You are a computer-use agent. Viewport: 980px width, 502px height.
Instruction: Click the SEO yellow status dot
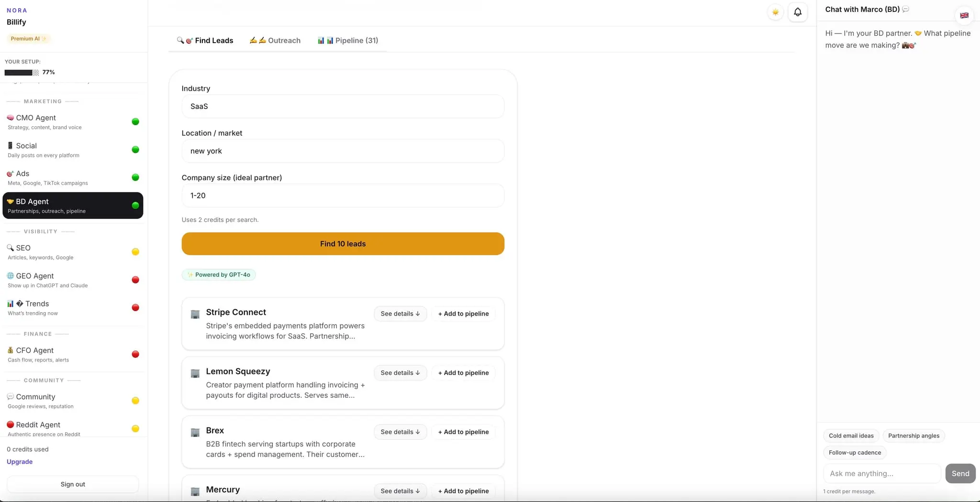click(x=135, y=252)
